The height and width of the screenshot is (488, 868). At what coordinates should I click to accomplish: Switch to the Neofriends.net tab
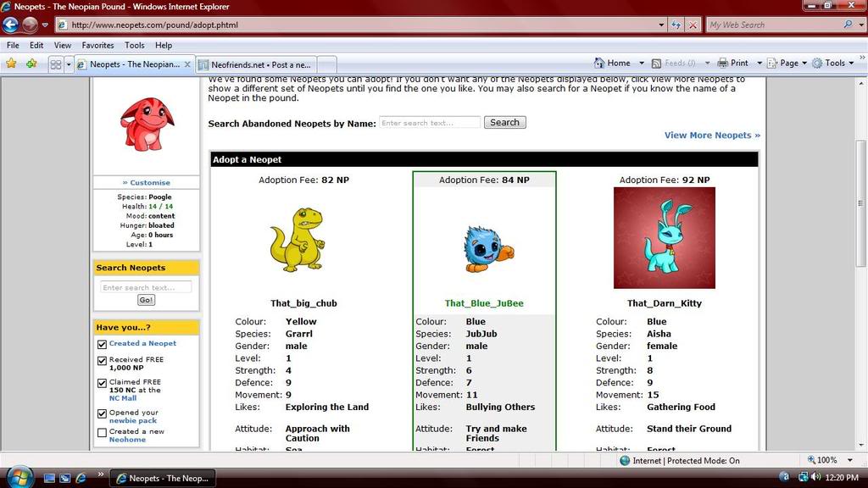tap(255, 64)
